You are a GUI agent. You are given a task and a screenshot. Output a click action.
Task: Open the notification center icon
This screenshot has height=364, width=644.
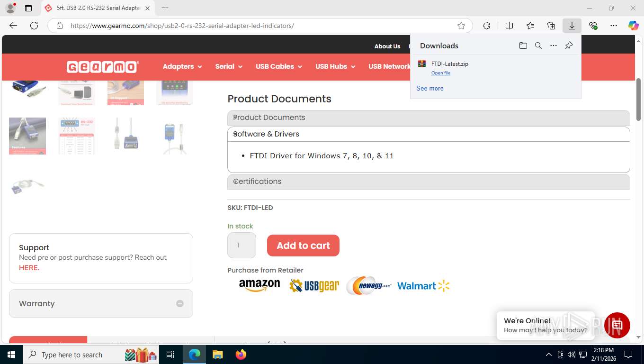(x=628, y=355)
